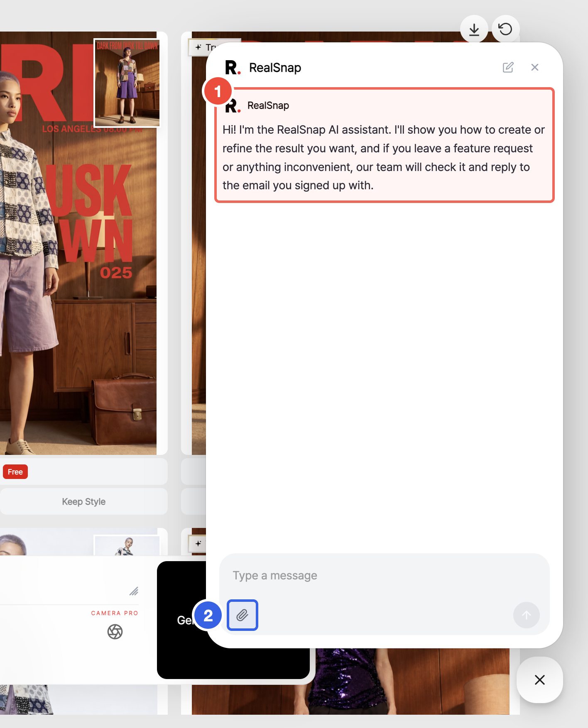Image resolution: width=588 pixels, height=728 pixels.
Task: Click the red Free badge
Action: click(x=15, y=472)
